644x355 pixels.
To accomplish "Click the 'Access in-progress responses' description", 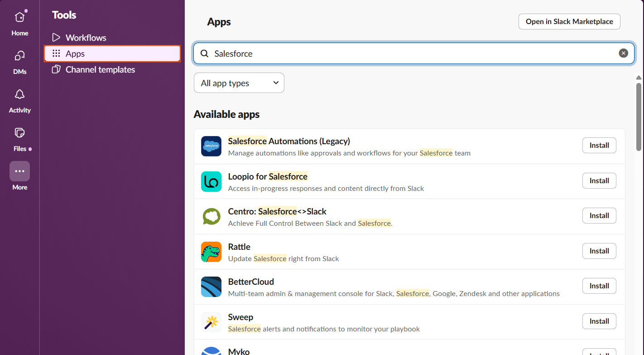I will [326, 188].
